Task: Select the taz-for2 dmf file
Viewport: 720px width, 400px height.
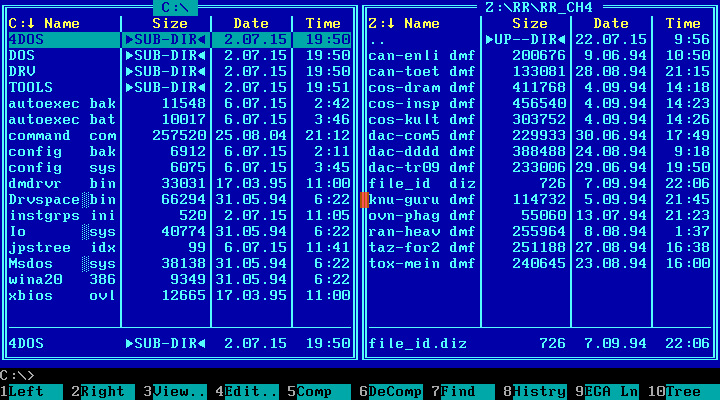Action: tap(540, 248)
